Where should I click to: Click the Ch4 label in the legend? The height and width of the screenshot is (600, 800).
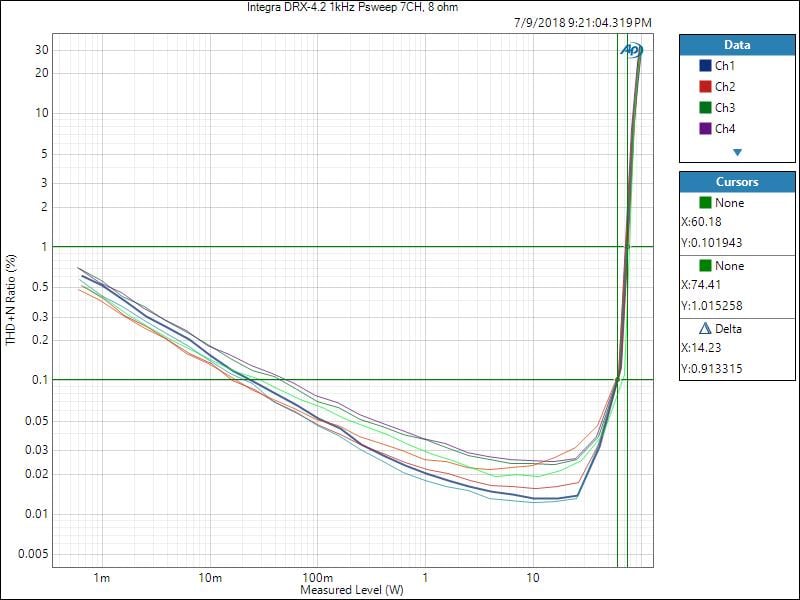point(725,129)
